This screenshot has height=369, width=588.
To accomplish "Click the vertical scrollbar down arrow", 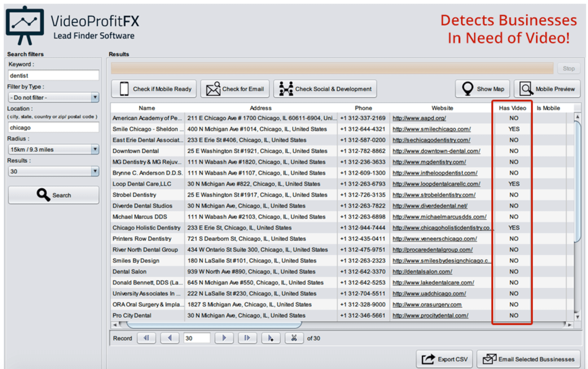I will coord(577,317).
